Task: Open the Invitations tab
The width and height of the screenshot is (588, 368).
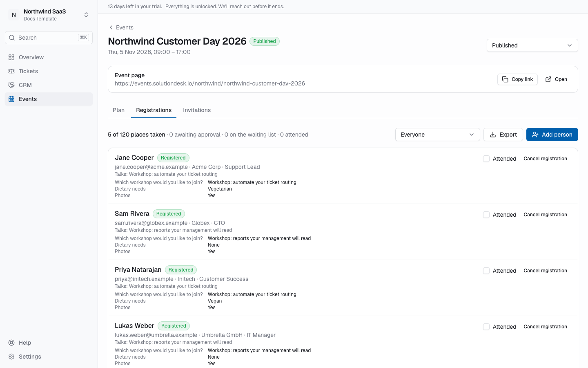Action: click(x=197, y=110)
